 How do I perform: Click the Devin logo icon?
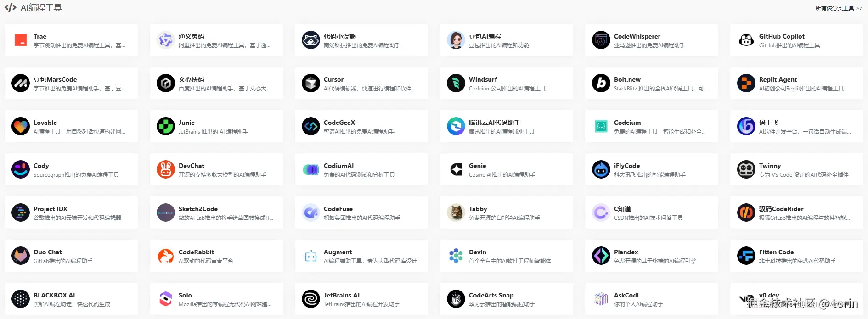pos(456,256)
